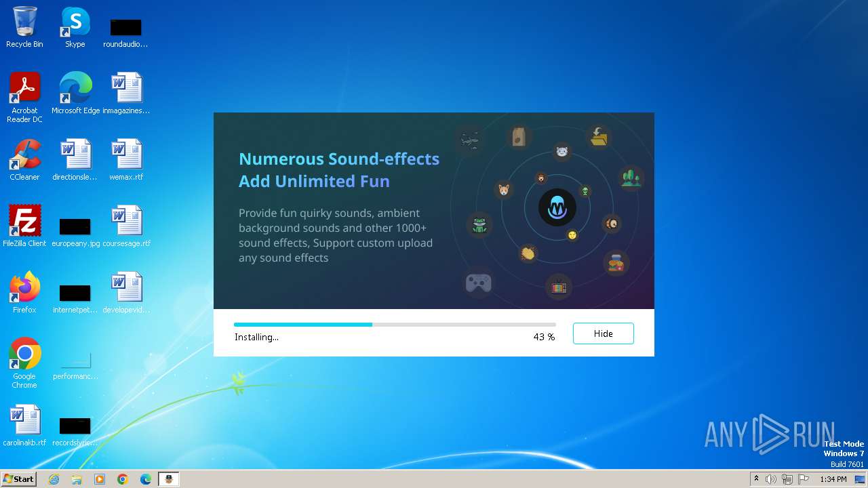
Task: Open Chrome from the taskbar
Action: [123, 479]
